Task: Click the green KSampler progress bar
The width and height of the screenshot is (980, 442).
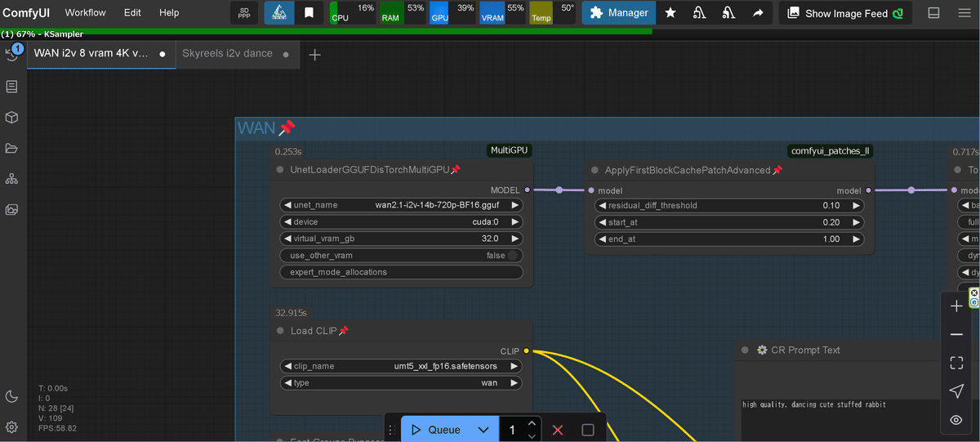Action: pos(326,32)
